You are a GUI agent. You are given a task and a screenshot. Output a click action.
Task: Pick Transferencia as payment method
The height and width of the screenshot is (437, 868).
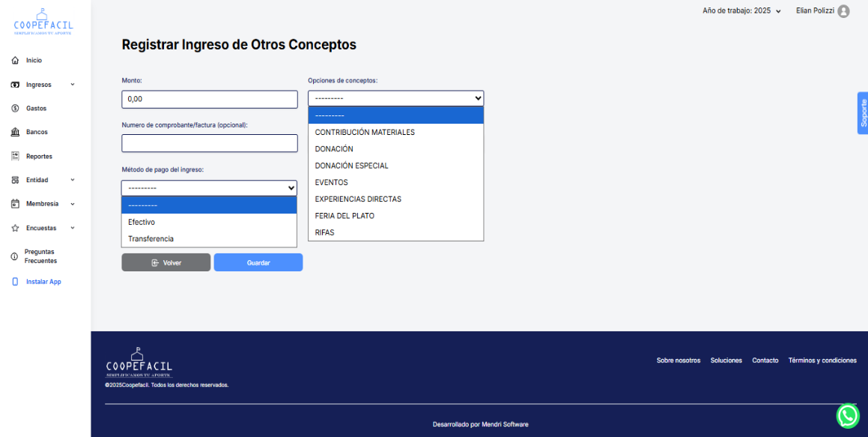click(151, 238)
